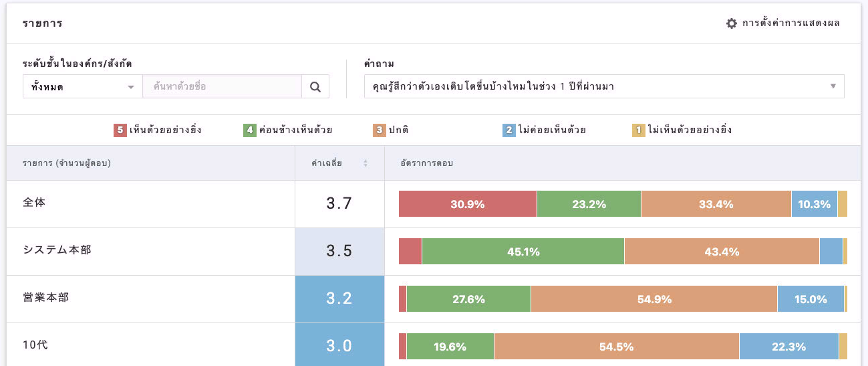The image size is (868, 366).
Task: Expand the question selection dropdown
Action: click(603, 86)
